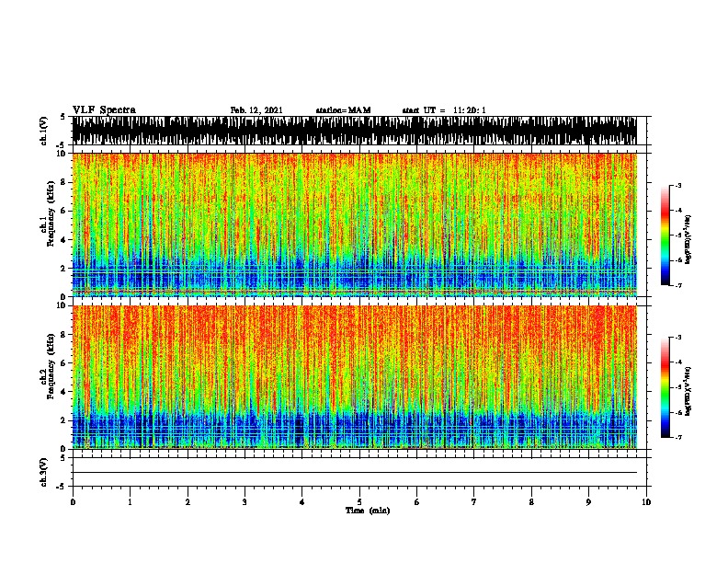
Task: Click the "5" tick of the ch.1(V) axis
Action: coord(63,117)
